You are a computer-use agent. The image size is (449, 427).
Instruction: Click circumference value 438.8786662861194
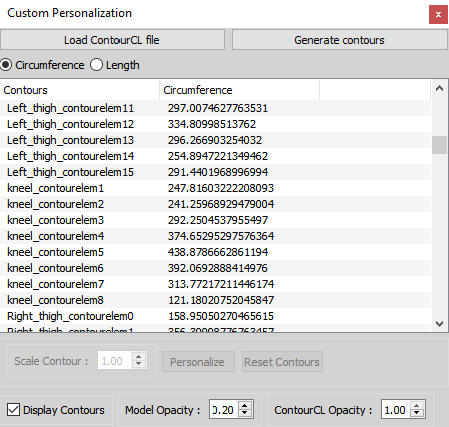pos(218,252)
